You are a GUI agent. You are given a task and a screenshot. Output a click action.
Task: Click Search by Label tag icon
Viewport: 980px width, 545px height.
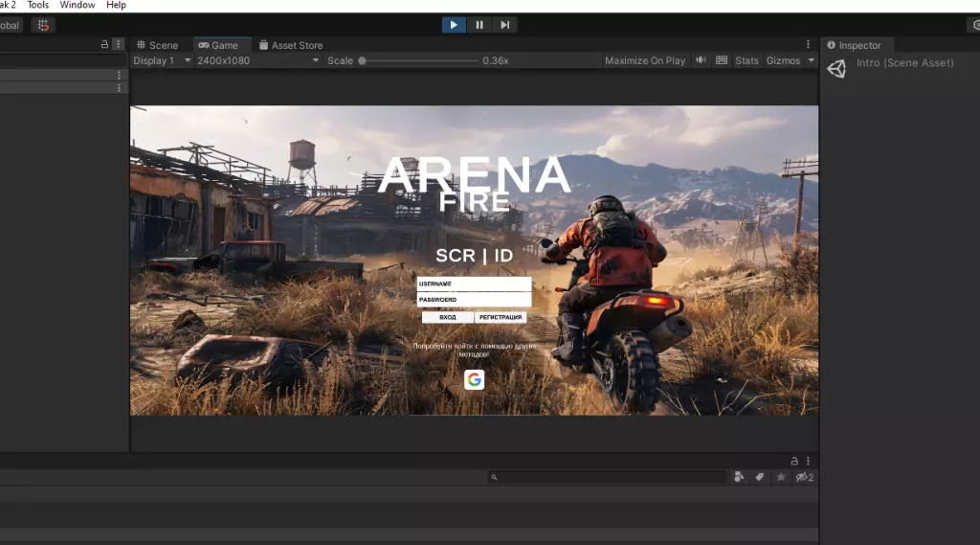[x=760, y=477]
